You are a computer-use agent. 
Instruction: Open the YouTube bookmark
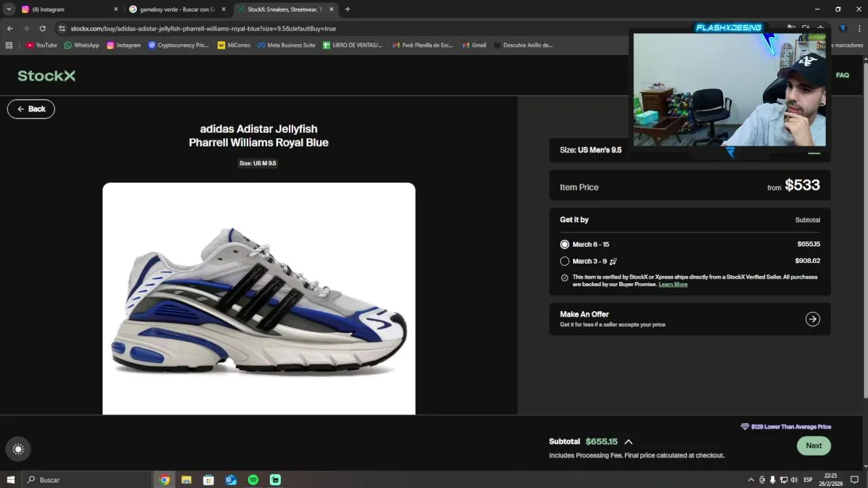point(41,45)
